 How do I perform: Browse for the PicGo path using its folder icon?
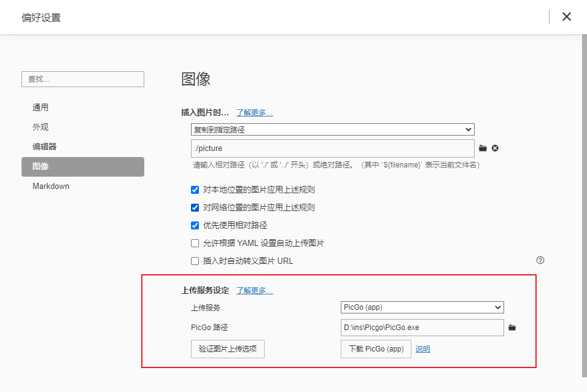[x=512, y=328]
